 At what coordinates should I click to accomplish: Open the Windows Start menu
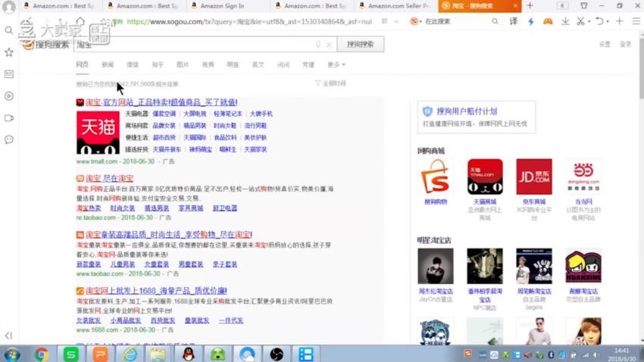click(11, 354)
